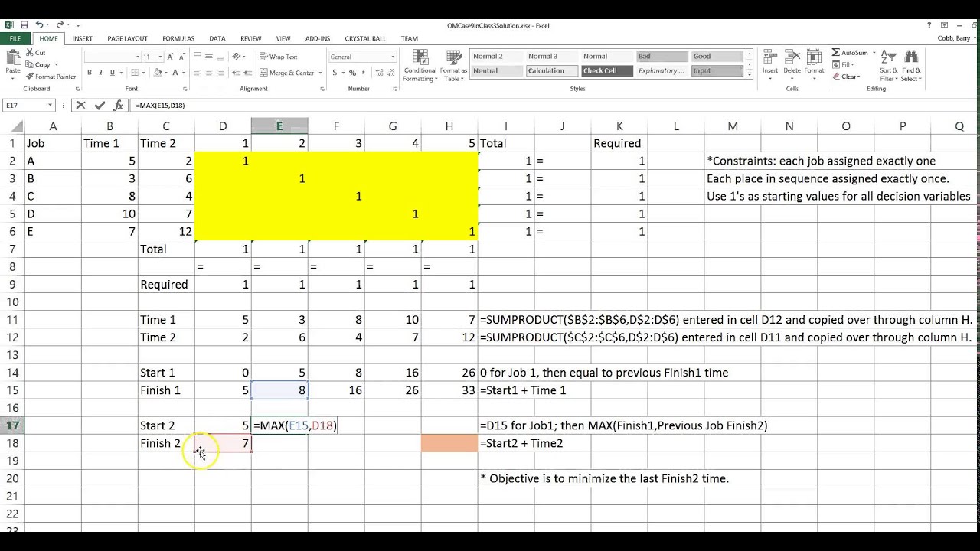Viewport: 980px width, 551px height.
Task: Toggle Middle Align in the alignment group
Action: (x=208, y=57)
